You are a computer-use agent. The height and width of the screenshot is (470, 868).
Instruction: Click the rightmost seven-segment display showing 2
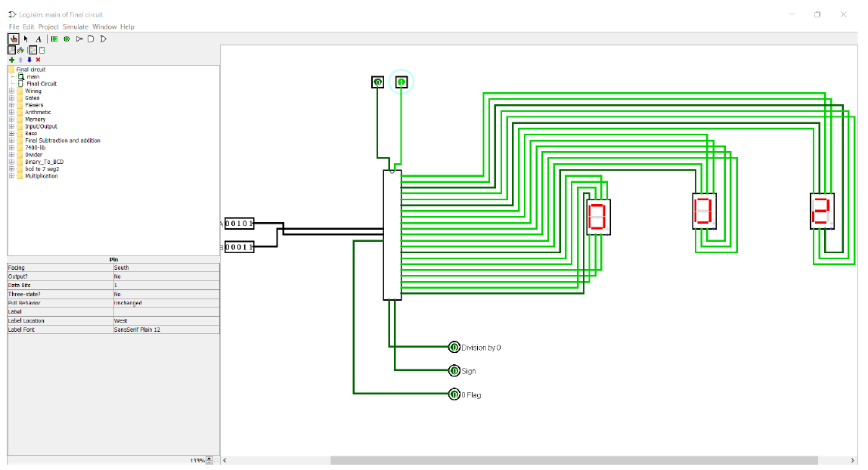pyautogui.click(x=822, y=212)
